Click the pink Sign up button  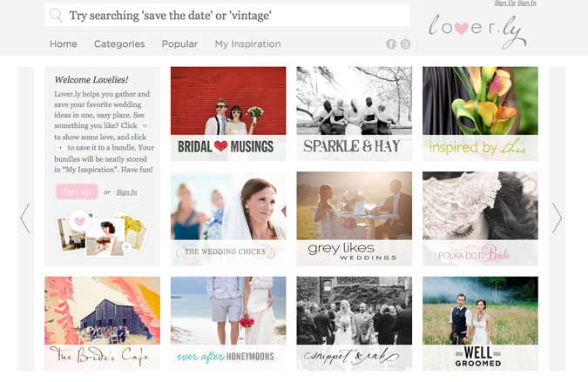tap(77, 191)
